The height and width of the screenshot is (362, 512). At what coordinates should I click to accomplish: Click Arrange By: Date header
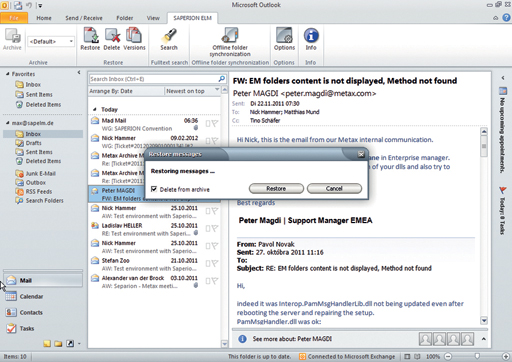click(x=111, y=91)
